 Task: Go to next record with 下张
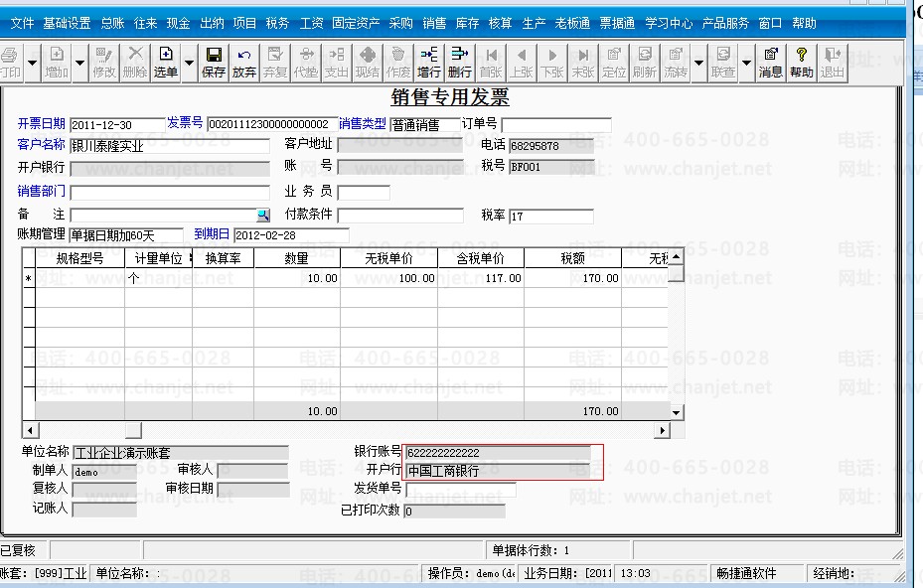point(552,63)
